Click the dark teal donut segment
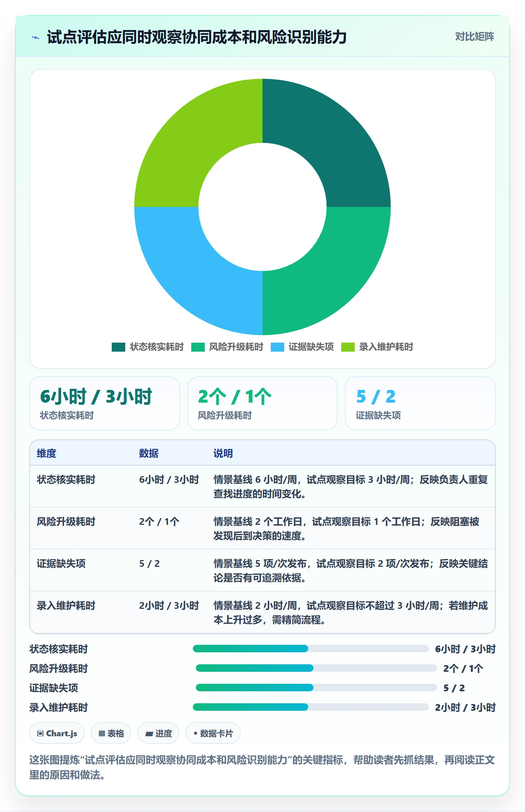The image size is (525, 812). pyautogui.click(x=330, y=139)
